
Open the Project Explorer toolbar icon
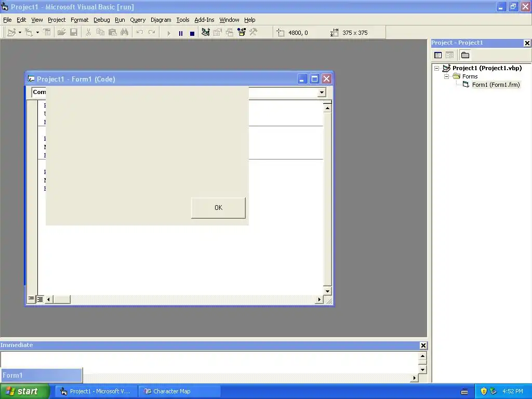point(206,33)
